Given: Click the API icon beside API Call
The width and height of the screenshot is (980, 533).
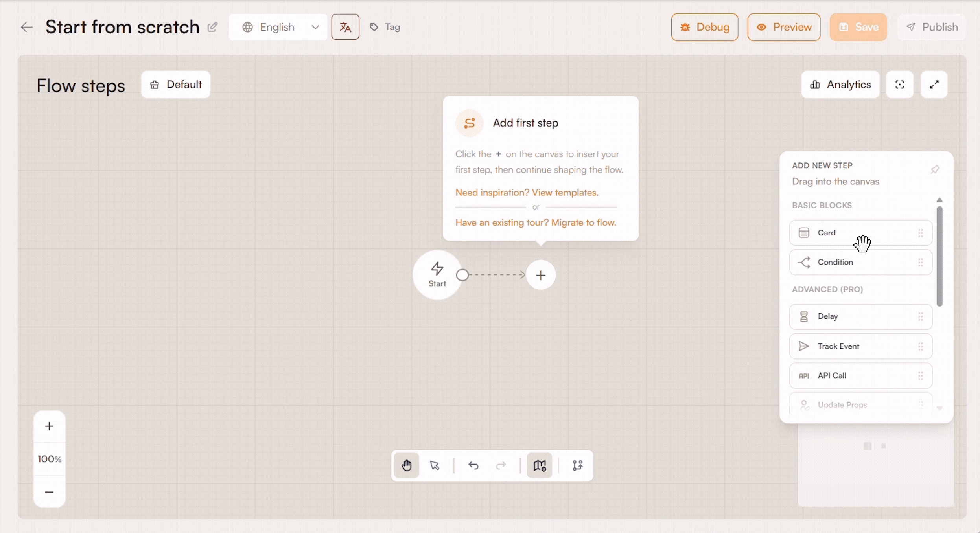Looking at the screenshot, I should point(803,376).
